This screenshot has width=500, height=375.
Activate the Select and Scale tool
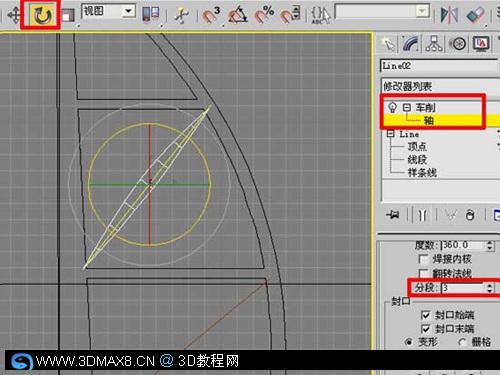(x=68, y=15)
